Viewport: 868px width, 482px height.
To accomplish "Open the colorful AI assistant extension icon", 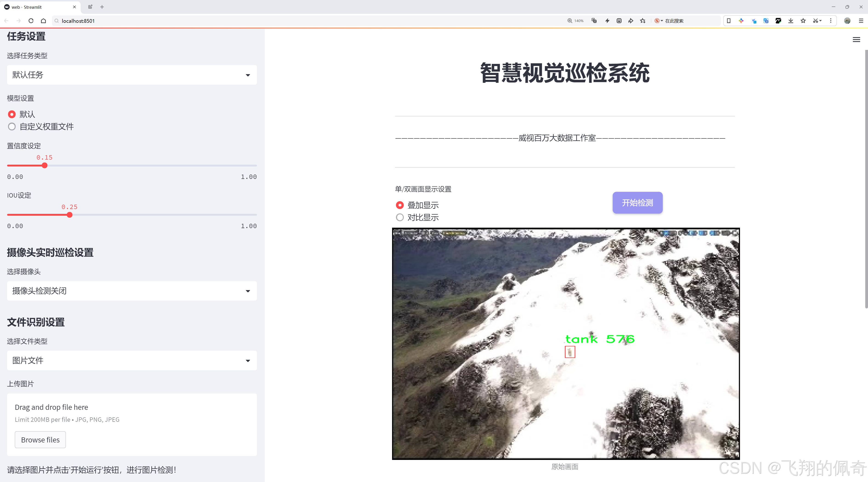I will 741,21.
